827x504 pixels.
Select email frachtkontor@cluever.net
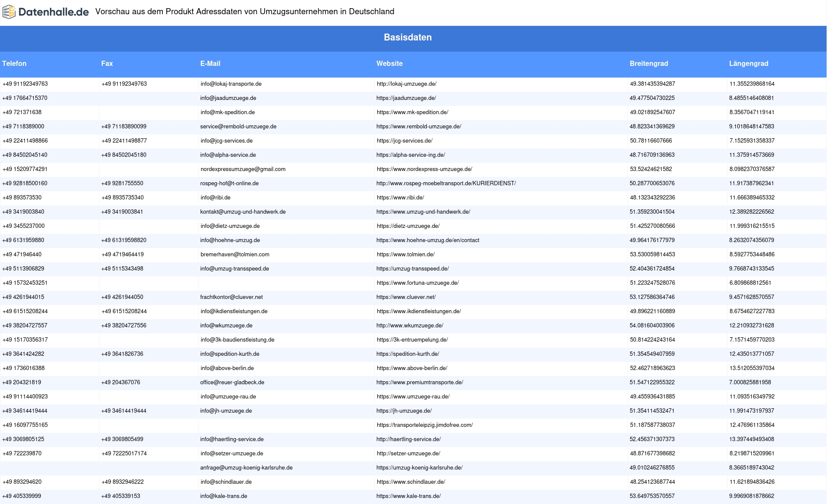[231, 297]
